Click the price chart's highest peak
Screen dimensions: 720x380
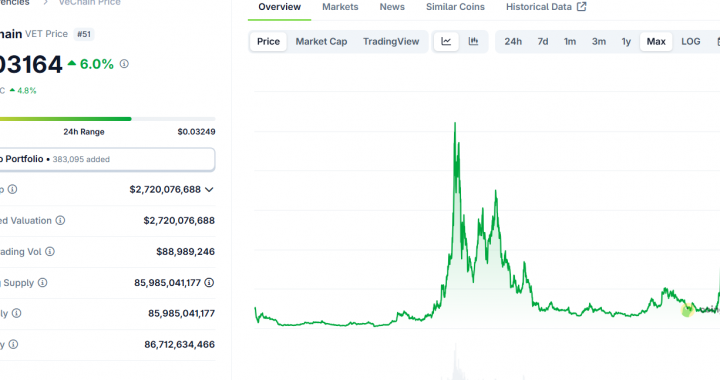pos(455,123)
